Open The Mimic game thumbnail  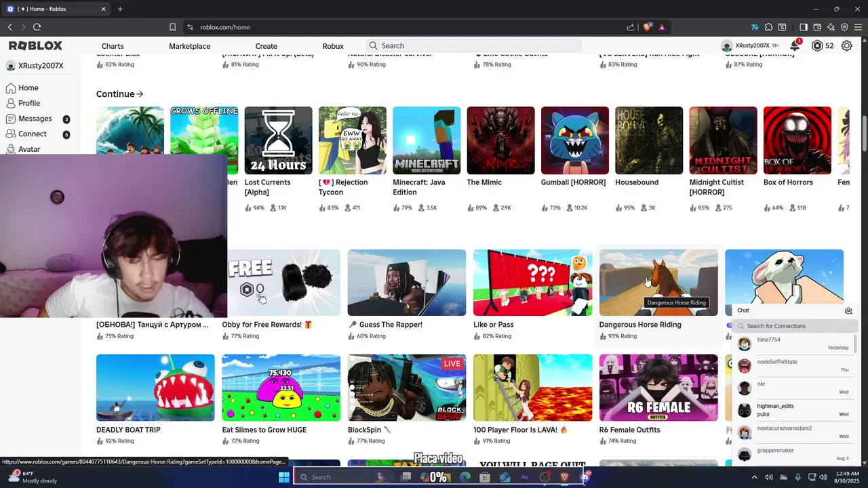tap(500, 140)
